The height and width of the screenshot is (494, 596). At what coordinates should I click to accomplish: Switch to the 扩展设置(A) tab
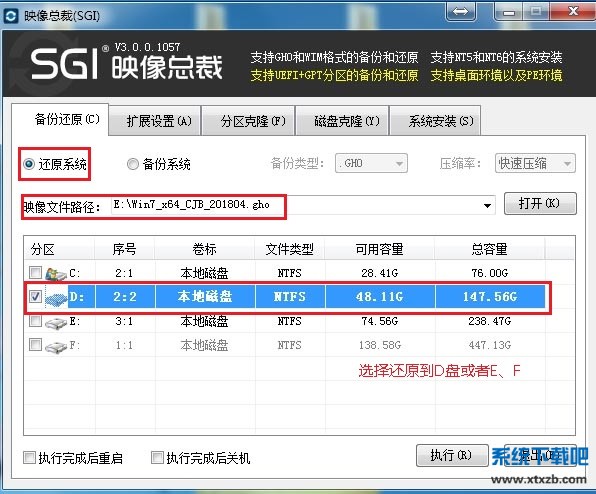159,121
